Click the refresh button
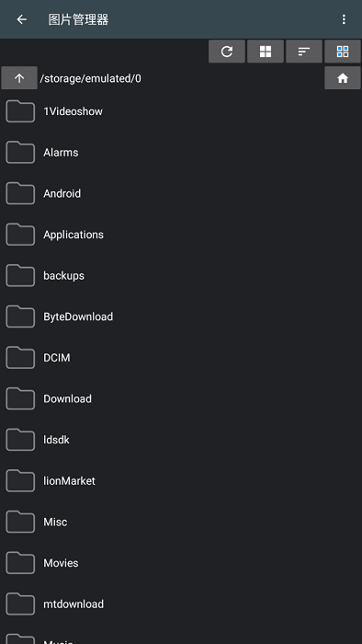 tap(227, 52)
